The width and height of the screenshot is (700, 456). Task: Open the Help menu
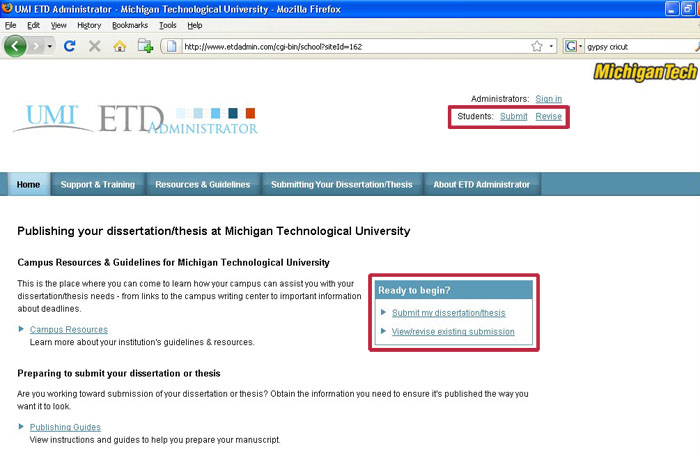195,25
